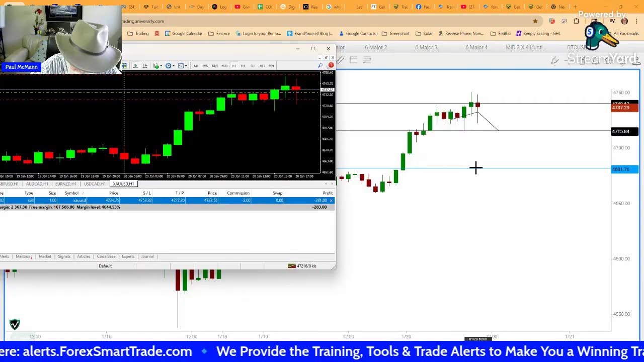Click the blue 4681.76 price level label
The width and height of the screenshot is (644, 362).
pyautogui.click(x=624, y=169)
